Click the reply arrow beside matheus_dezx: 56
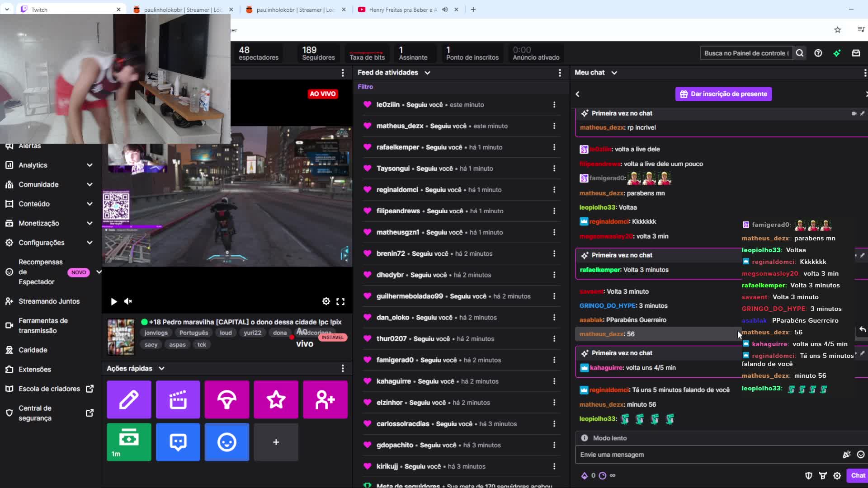Viewport: 868px width, 488px height. 862,330
